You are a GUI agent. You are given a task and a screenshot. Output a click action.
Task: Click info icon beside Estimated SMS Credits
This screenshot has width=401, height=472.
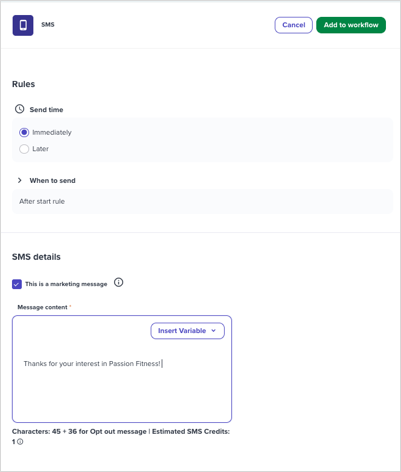20,442
